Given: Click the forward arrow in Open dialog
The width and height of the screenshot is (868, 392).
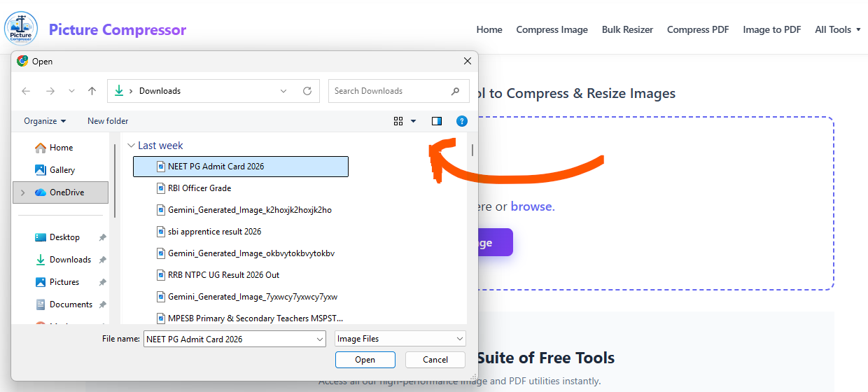Looking at the screenshot, I should click(50, 91).
